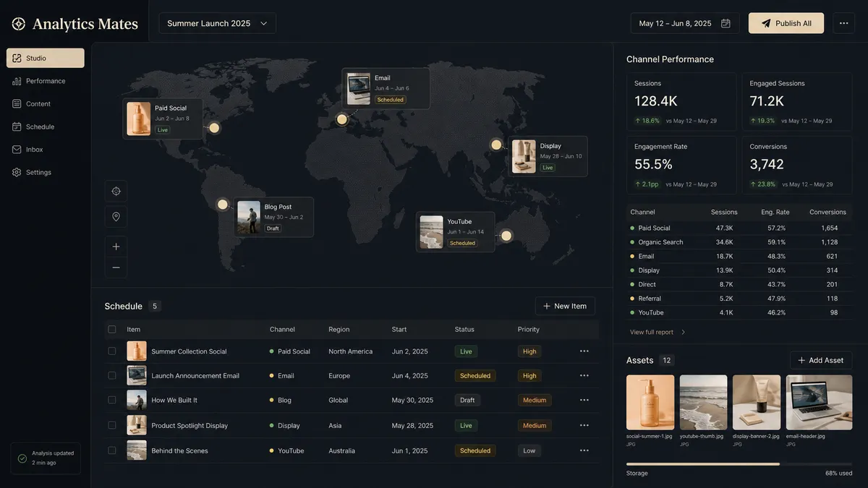Click the Medium priority badge for Product Spotlight Display
The width and height of the screenshot is (868, 488).
click(x=535, y=425)
